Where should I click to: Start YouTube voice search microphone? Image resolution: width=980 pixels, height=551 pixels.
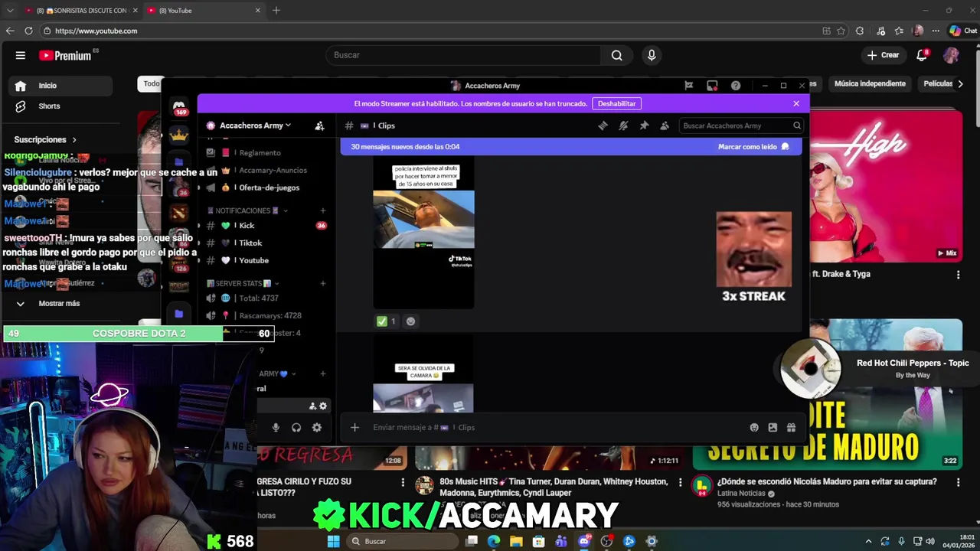652,55
